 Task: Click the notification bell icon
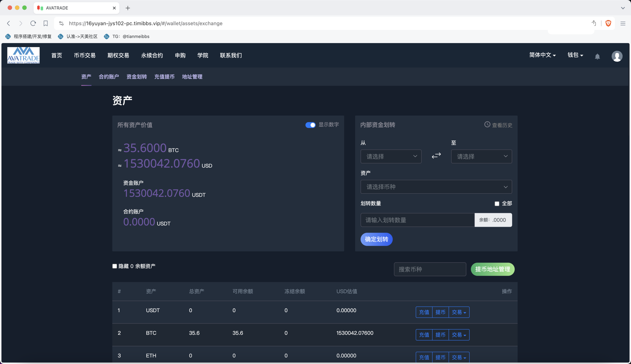tap(597, 57)
